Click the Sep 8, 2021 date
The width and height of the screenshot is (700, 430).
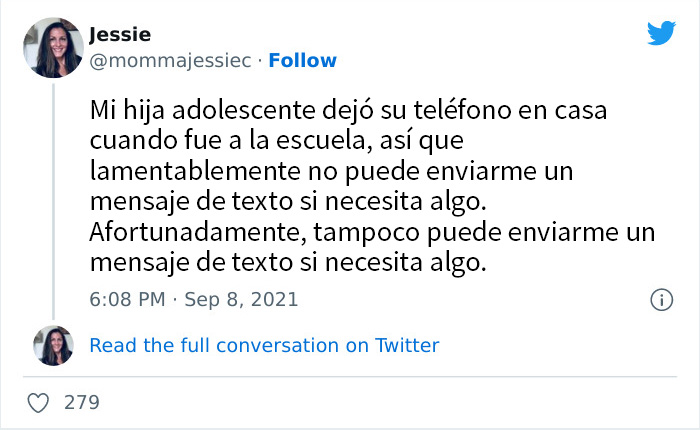(243, 299)
